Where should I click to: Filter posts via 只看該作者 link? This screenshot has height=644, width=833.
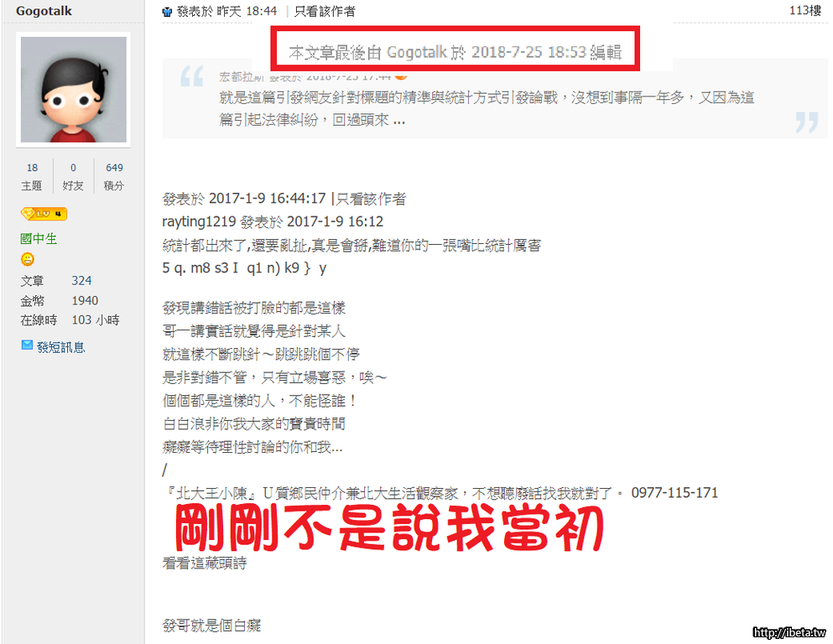325,11
